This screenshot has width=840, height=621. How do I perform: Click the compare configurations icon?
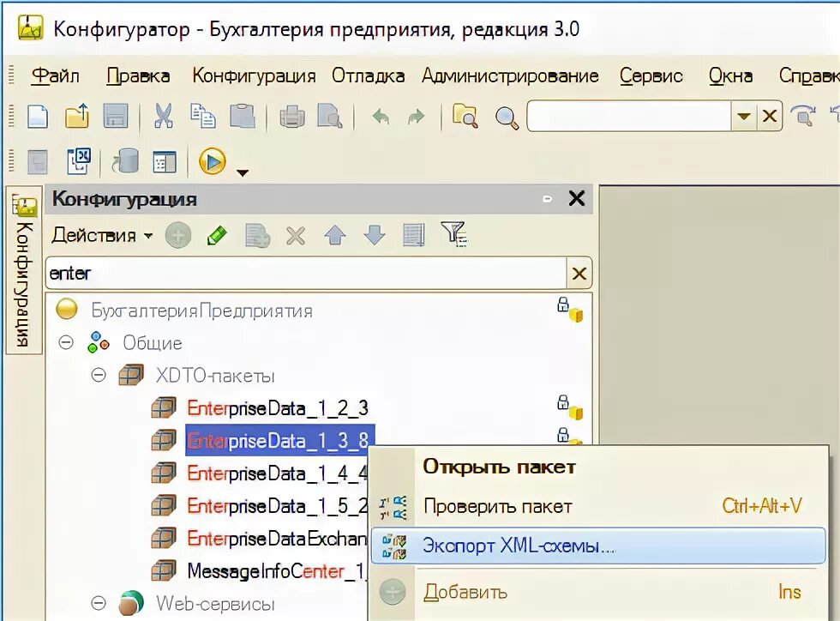[79, 161]
